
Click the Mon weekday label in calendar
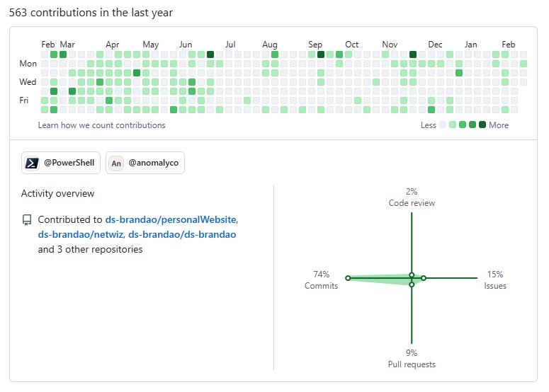tap(28, 64)
